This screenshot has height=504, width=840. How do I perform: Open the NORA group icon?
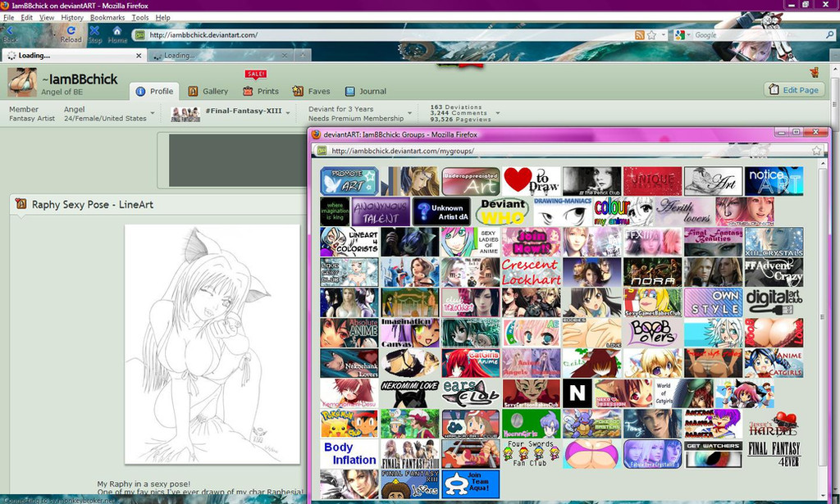[652, 272]
